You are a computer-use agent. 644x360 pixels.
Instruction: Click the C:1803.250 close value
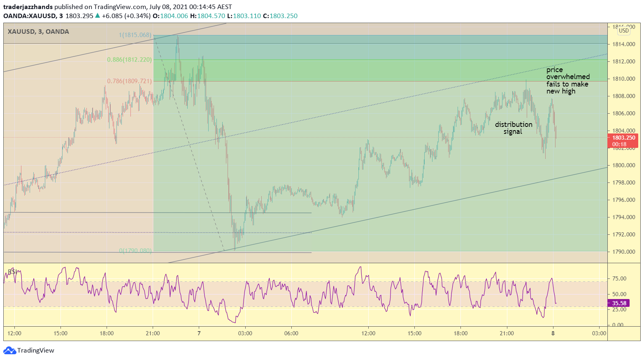pos(280,16)
